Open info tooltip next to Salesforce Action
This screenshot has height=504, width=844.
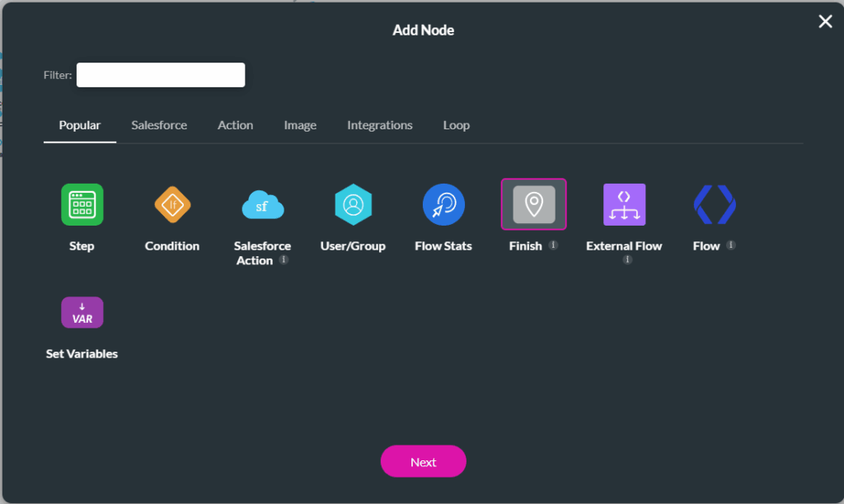(x=285, y=259)
